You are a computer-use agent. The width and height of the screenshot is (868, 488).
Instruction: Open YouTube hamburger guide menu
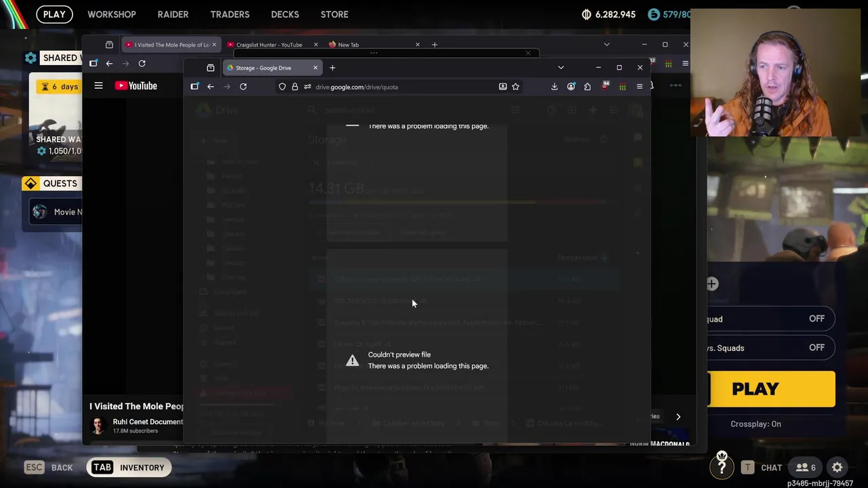[98, 85]
